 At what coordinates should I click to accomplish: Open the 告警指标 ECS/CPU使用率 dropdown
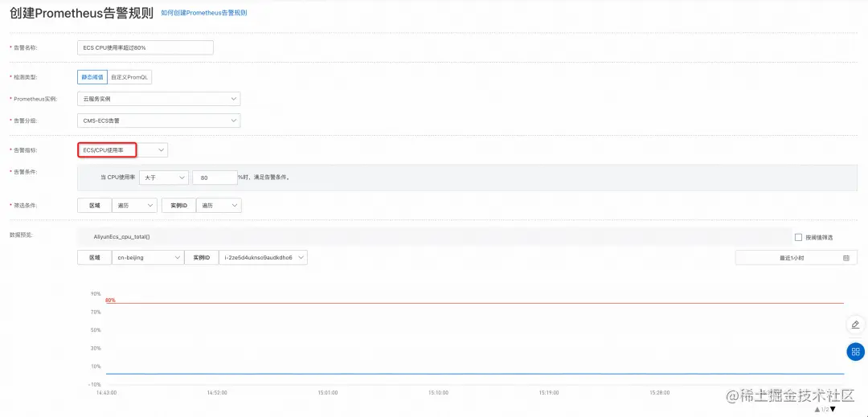(122, 150)
